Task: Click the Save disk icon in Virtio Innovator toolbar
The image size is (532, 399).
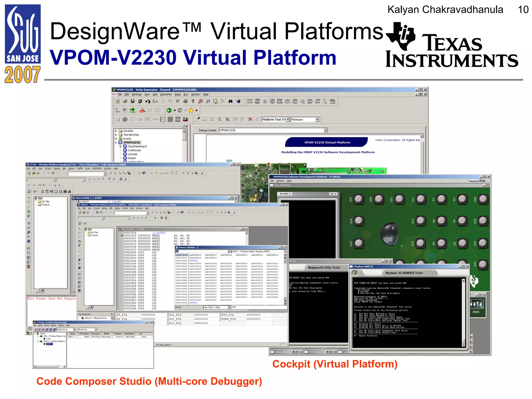Action: click(x=133, y=102)
